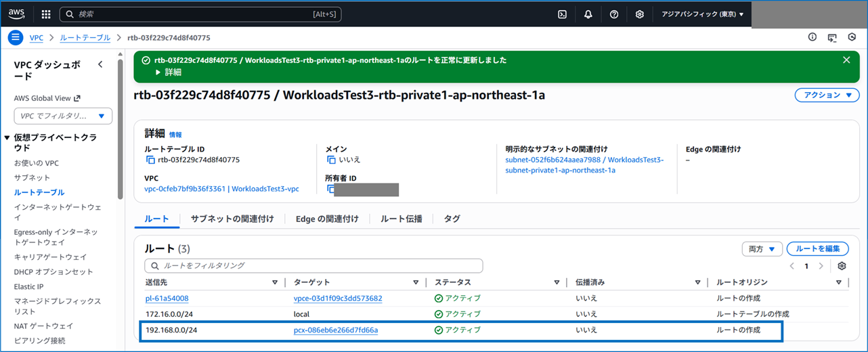Open the vpce-03d1f09c3dd573682 target link
This screenshot has width=868, height=352.
[x=338, y=299]
